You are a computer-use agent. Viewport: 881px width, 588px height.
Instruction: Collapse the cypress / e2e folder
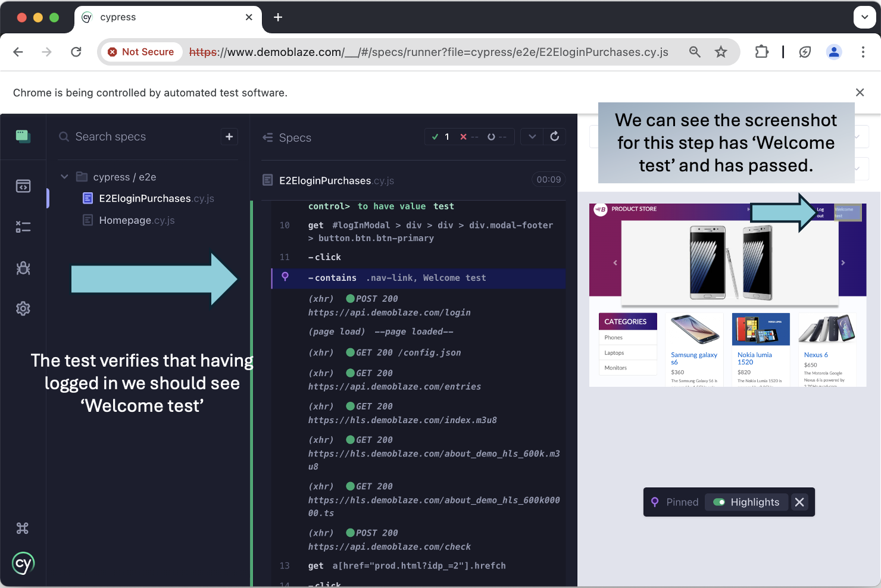[64, 177]
